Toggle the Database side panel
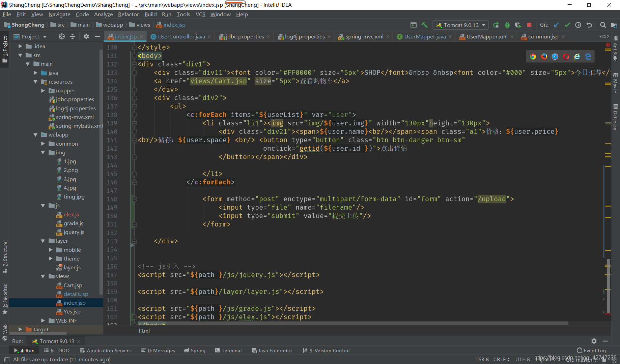620x364 pixels. [x=615, y=117]
